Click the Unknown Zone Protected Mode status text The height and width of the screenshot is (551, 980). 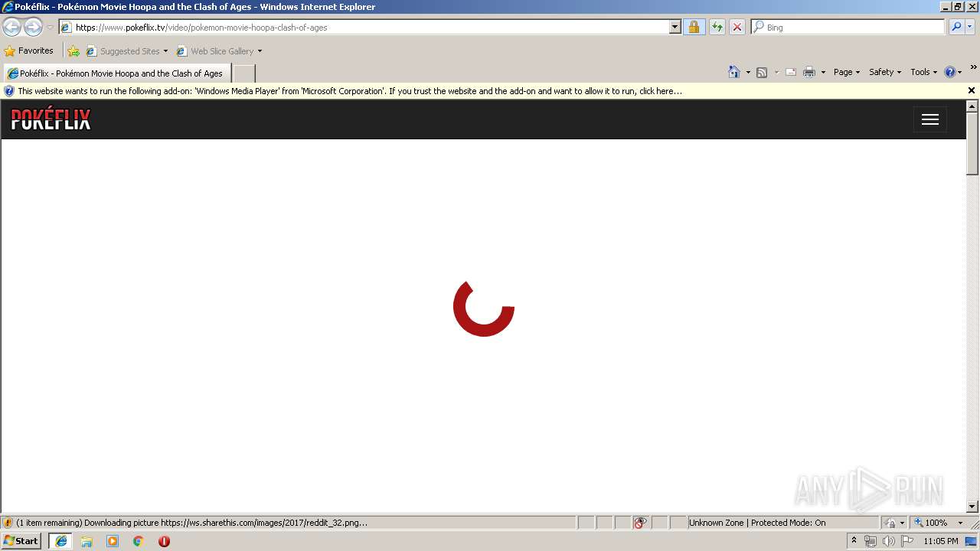757,523
